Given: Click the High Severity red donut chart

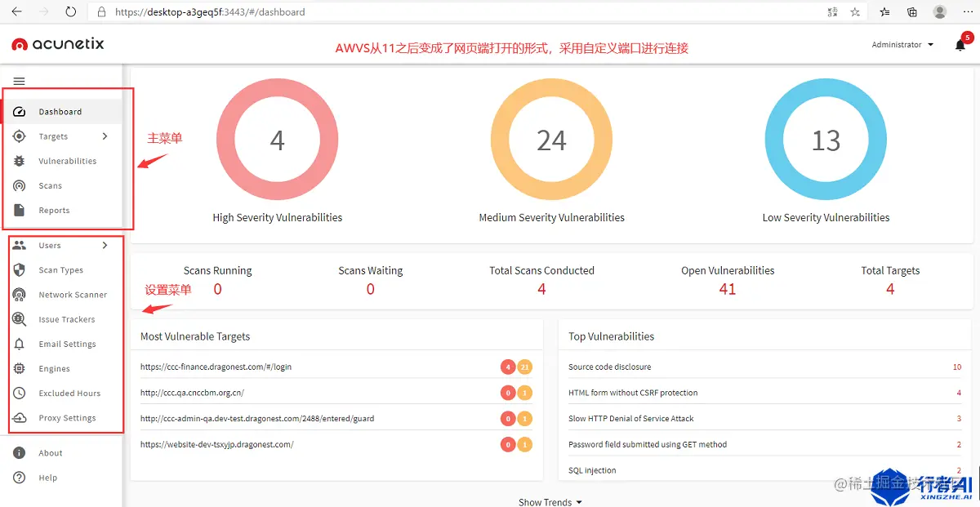Looking at the screenshot, I should pyautogui.click(x=278, y=140).
